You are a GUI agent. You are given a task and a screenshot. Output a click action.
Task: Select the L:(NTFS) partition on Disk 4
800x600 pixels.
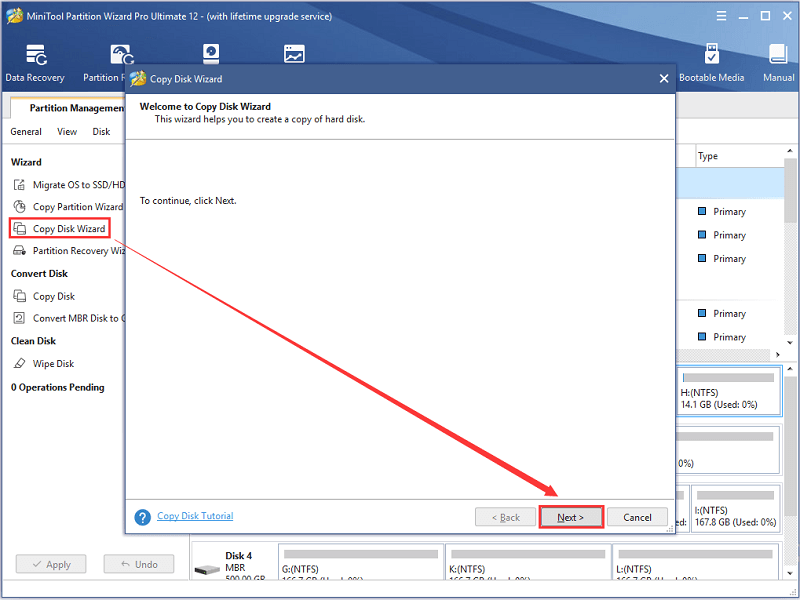(696, 562)
